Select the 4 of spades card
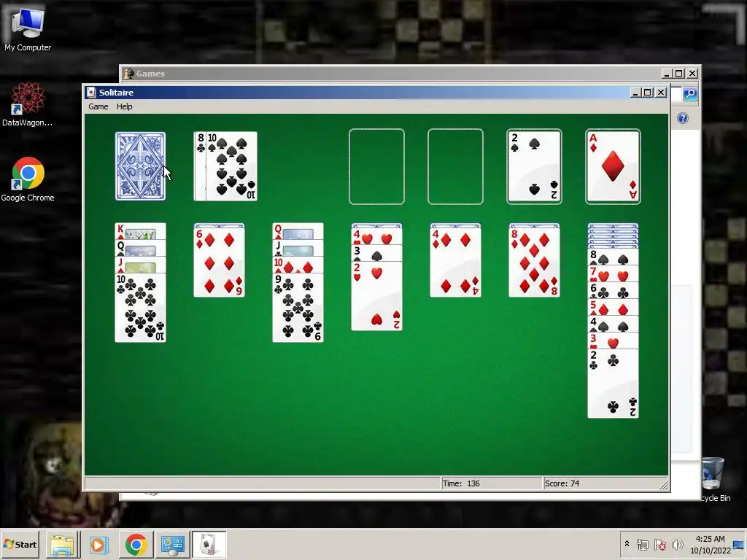 pos(613,323)
